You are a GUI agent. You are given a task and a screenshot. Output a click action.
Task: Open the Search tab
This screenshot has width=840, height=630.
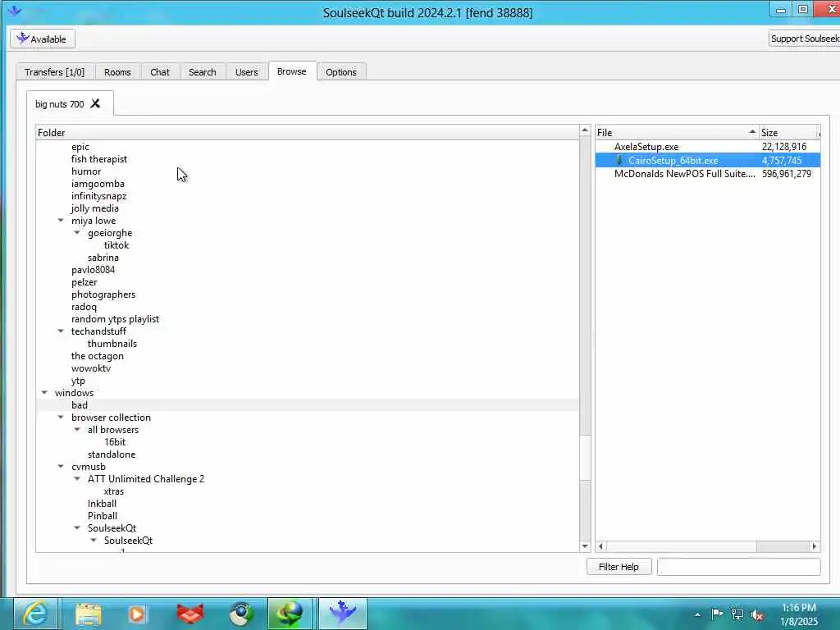(202, 72)
